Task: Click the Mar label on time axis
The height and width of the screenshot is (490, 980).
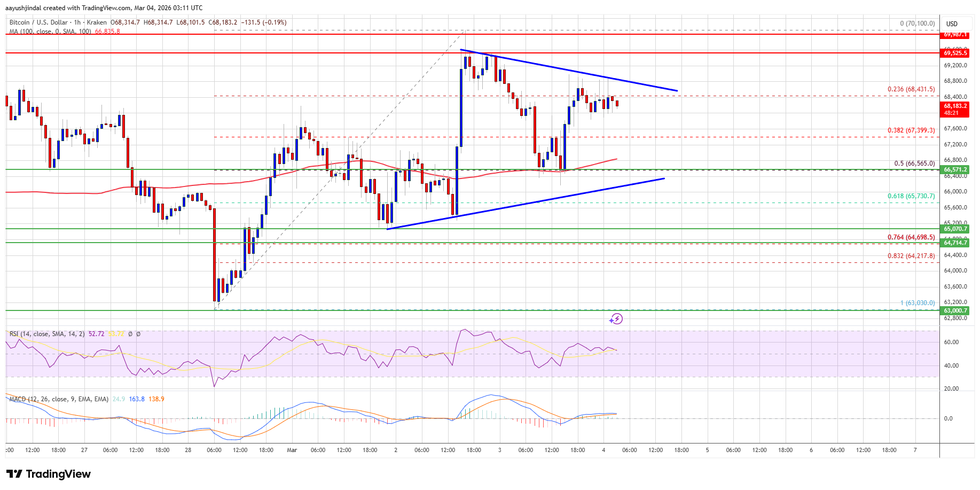Action: coord(292,450)
